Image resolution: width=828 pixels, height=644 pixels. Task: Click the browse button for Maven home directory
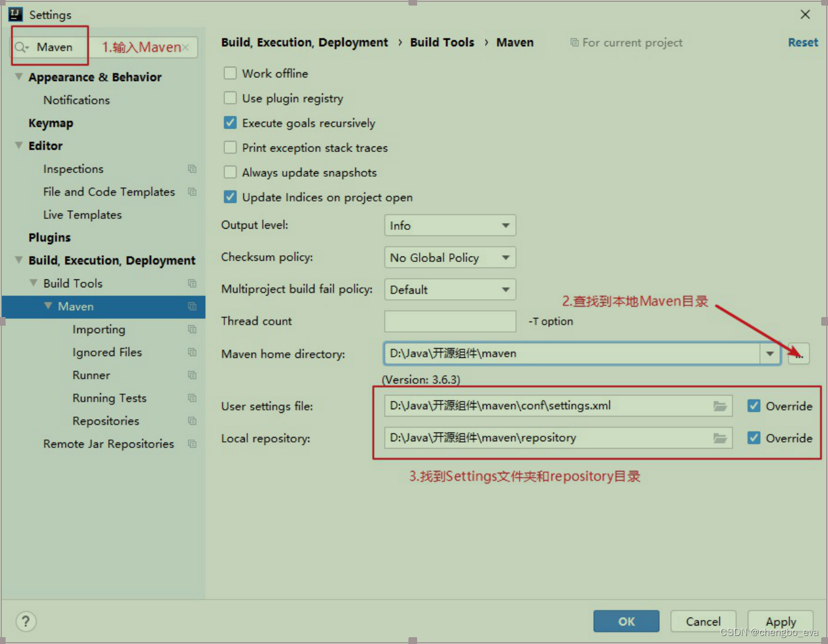798,354
